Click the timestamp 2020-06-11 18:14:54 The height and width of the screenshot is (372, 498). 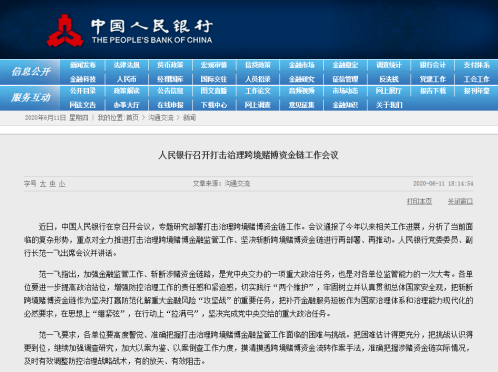443,184
